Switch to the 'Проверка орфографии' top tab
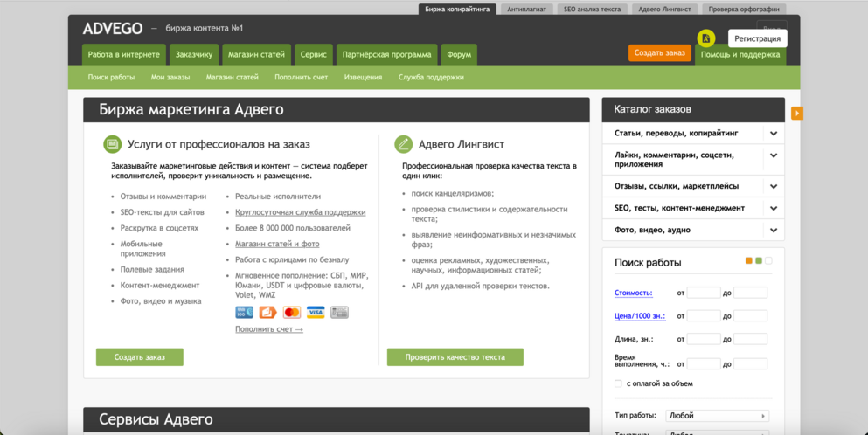This screenshot has height=435, width=868. [x=744, y=10]
